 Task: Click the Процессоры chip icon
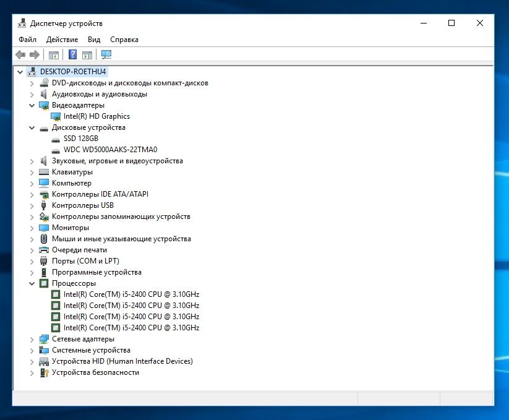(44, 283)
